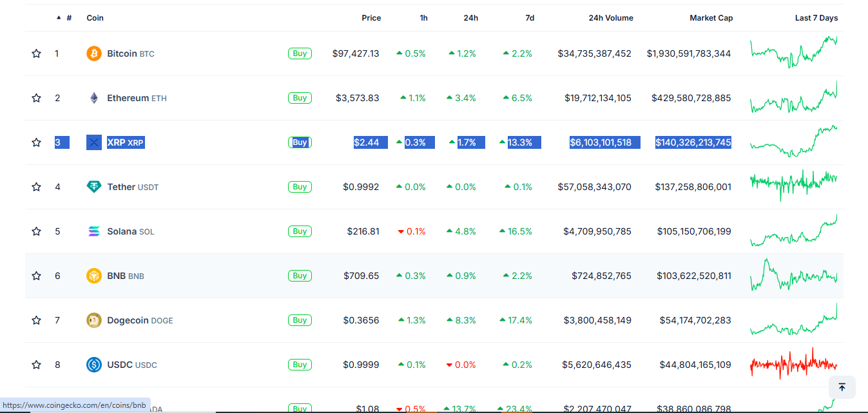Star Dogecoin in the coin list

(x=36, y=320)
